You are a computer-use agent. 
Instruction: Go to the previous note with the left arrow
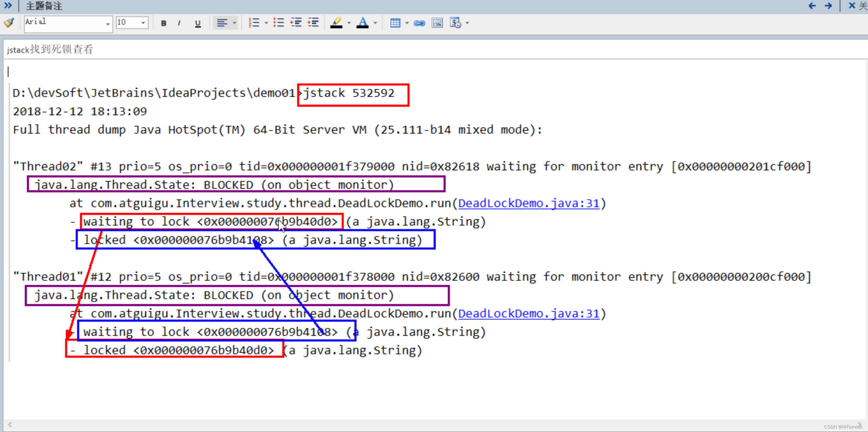(812, 6)
